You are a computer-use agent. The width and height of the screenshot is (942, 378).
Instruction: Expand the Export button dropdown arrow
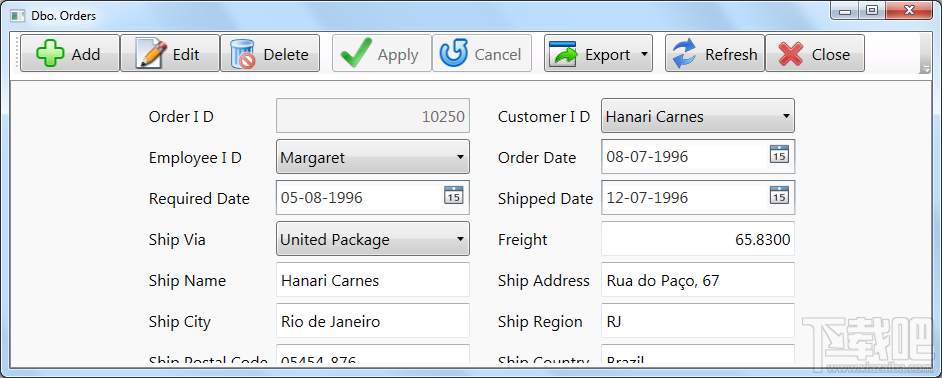(644, 54)
